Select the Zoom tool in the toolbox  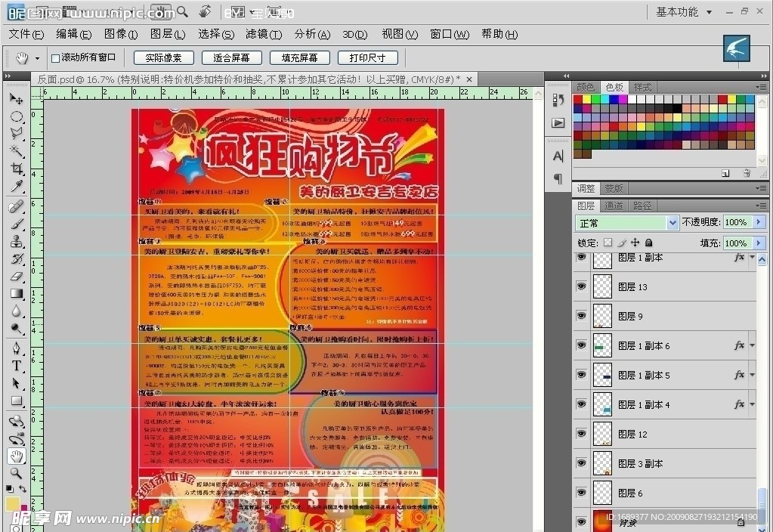[17, 474]
